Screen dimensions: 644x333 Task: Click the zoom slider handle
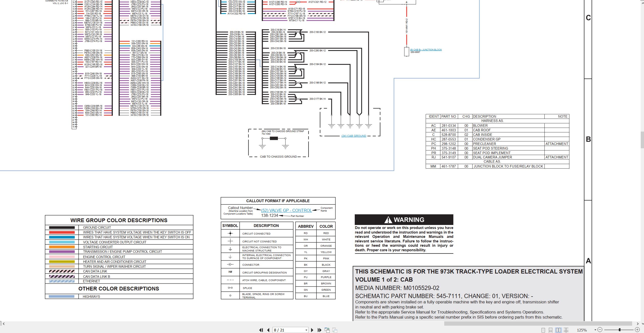pyautogui.click(x=619, y=330)
